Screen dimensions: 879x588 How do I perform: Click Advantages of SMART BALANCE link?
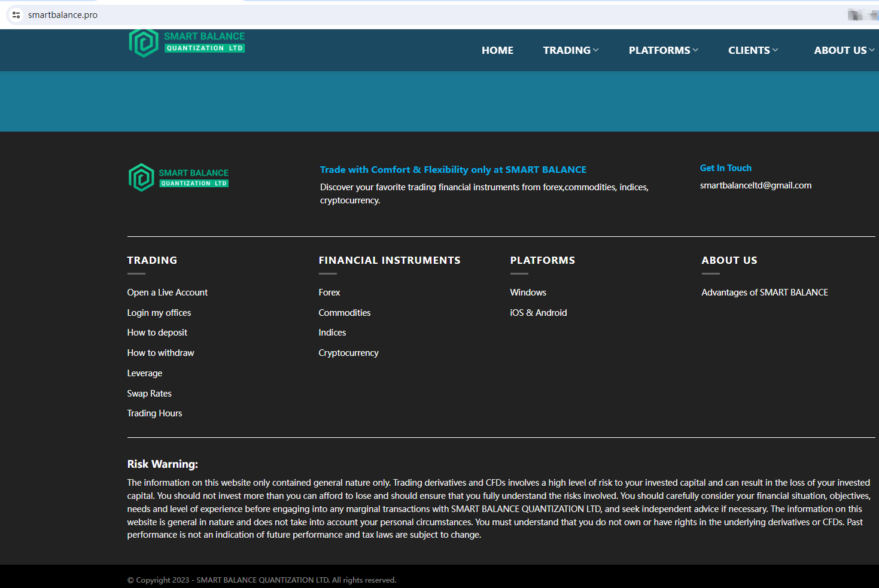(765, 293)
